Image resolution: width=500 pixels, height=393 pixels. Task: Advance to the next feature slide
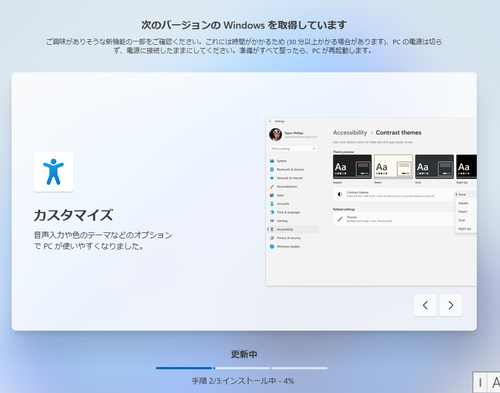[x=451, y=305]
